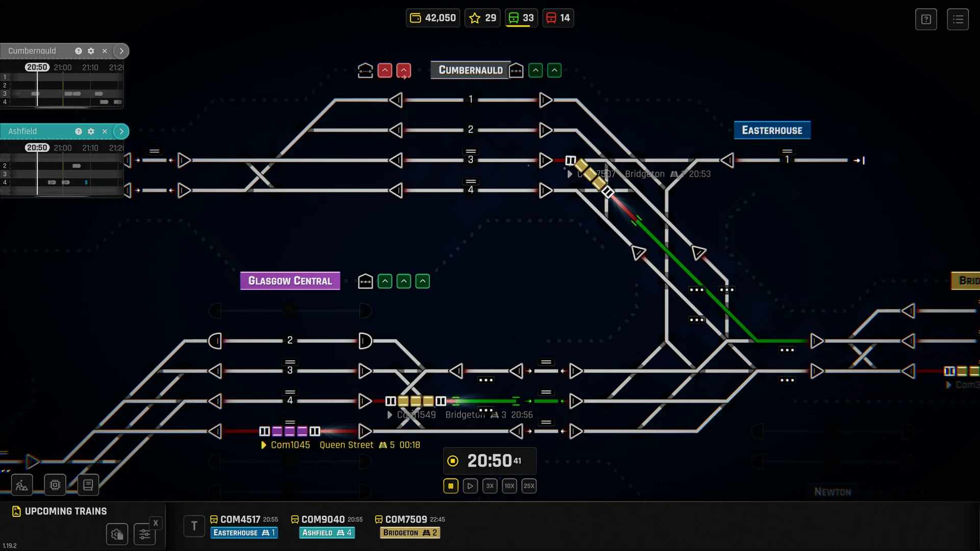The height and width of the screenshot is (551, 980).
Task: Open the contracts book
Action: [x=88, y=485]
